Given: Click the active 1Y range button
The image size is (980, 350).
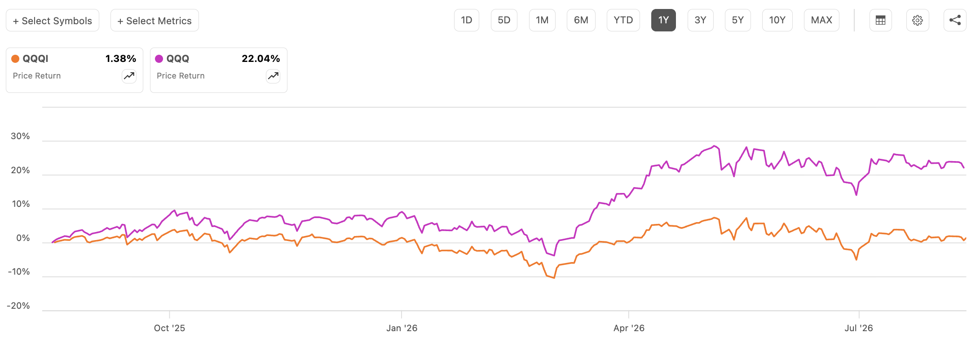Looking at the screenshot, I should point(663,20).
